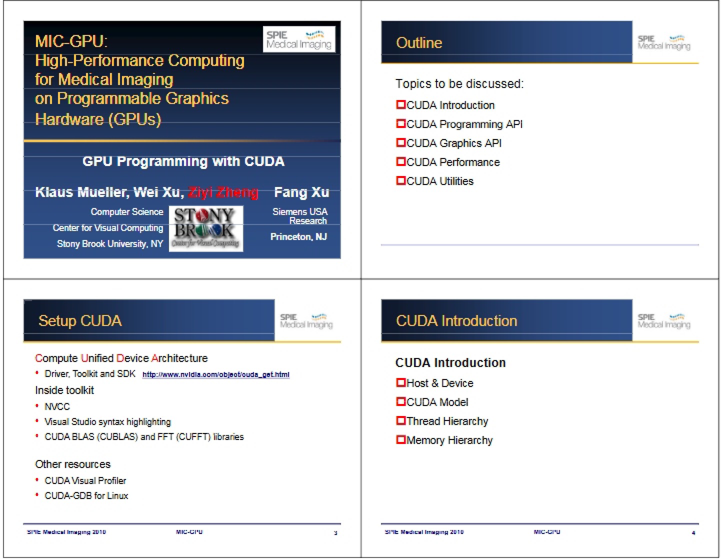This screenshot has height=560, width=728.
Task: Select the 'CUDA-GDB for Linux' bullet
Action: pos(86,495)
